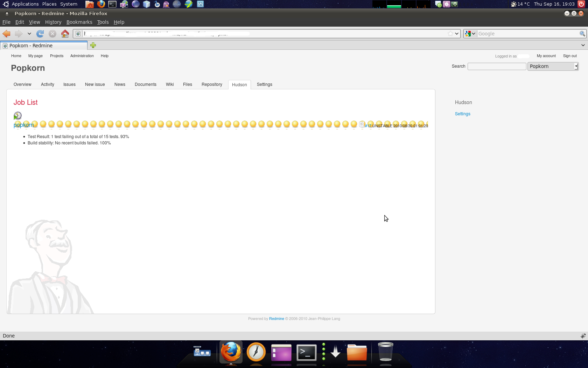Open a new tab with the plus icon

point(93,45)
